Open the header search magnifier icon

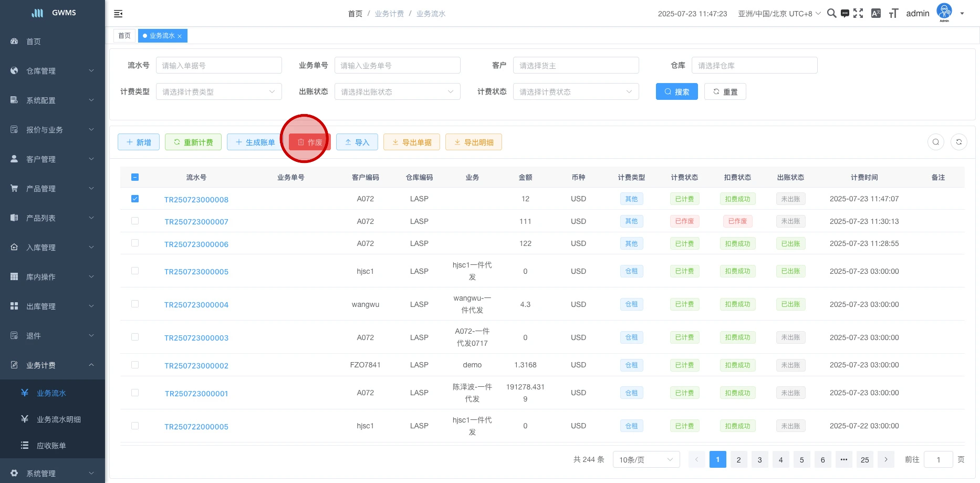pyautogui.click(x=831, y=14)
